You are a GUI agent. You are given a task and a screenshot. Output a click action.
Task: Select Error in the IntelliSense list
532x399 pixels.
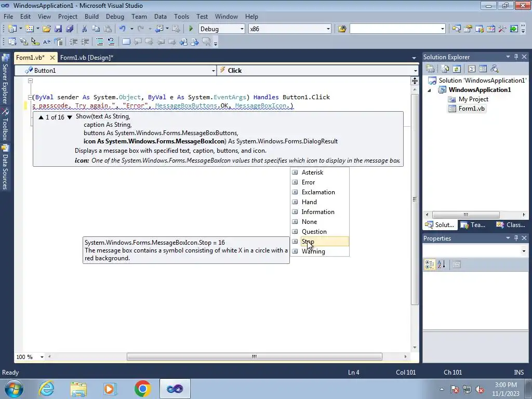(320, 182)
